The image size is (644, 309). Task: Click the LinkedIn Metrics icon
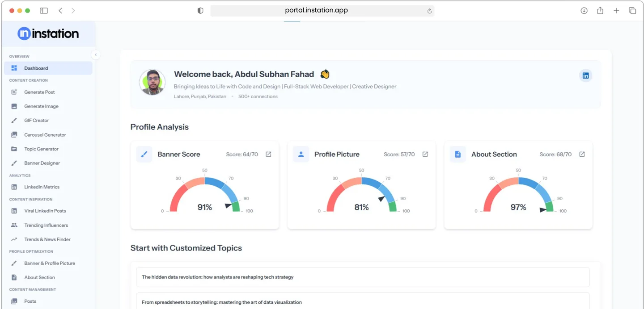coord(14,187)
